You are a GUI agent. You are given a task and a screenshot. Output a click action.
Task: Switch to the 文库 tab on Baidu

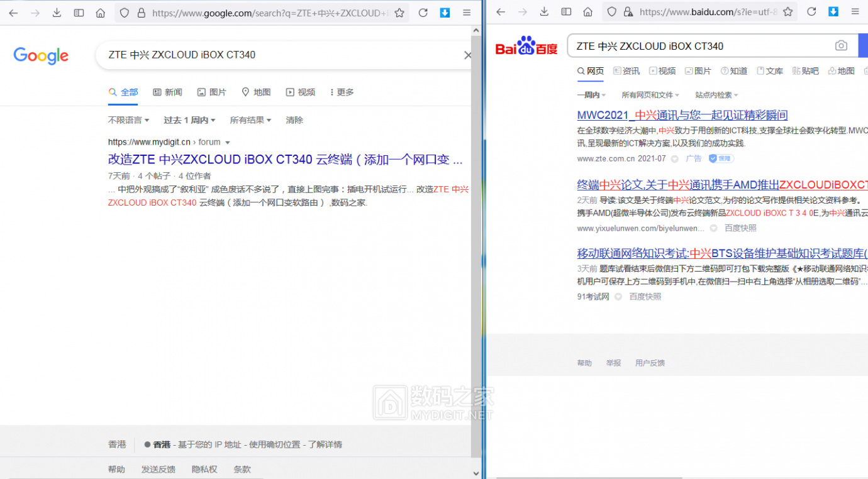(x=770, y=71)
